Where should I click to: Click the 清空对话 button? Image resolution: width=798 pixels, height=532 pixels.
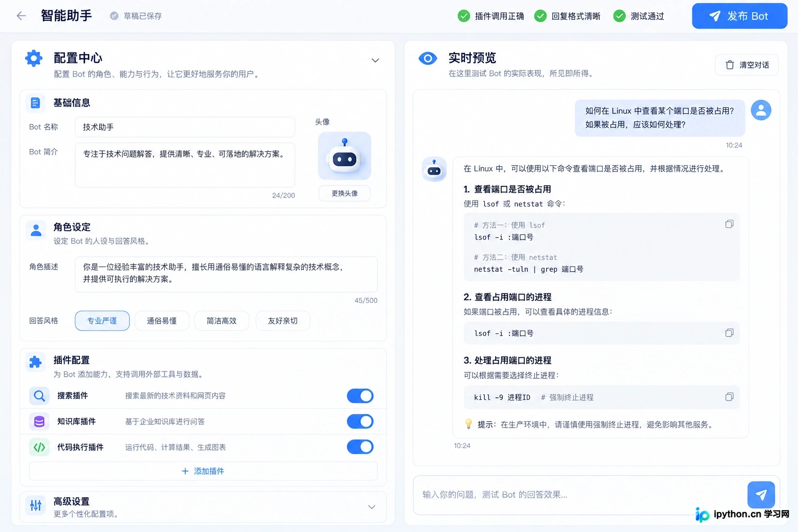coord(747,65)
